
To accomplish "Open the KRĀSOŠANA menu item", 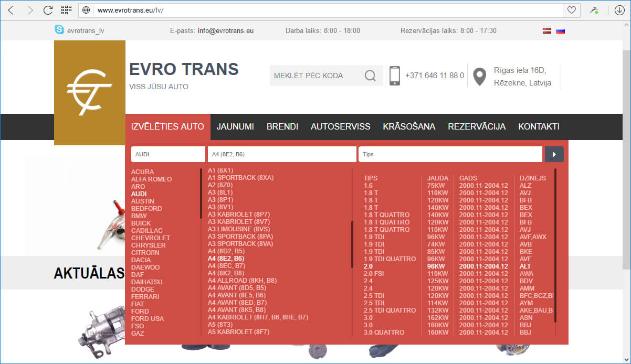I will 409,126.
